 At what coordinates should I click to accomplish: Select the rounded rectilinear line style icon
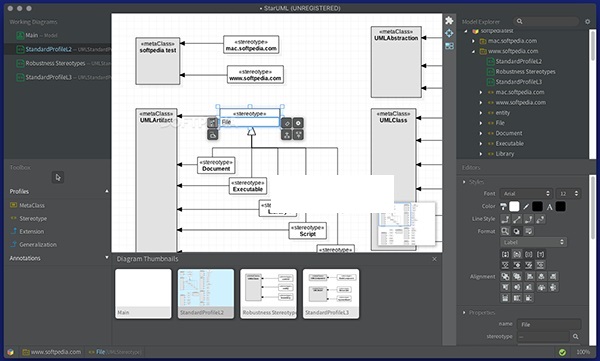[529, 219]
